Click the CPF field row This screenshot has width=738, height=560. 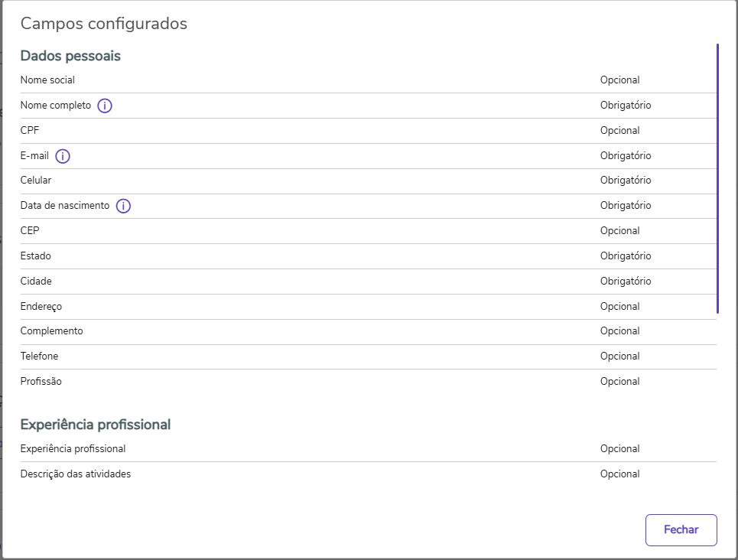point(30,131)
